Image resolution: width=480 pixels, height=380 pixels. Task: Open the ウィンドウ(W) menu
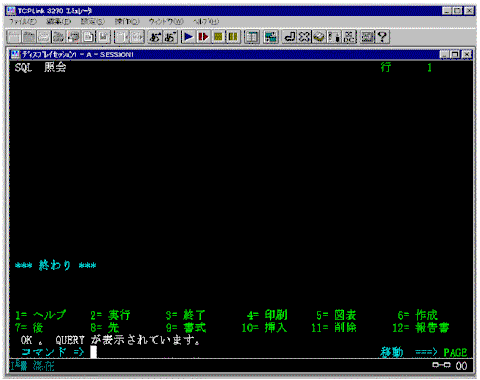point(166,22)
